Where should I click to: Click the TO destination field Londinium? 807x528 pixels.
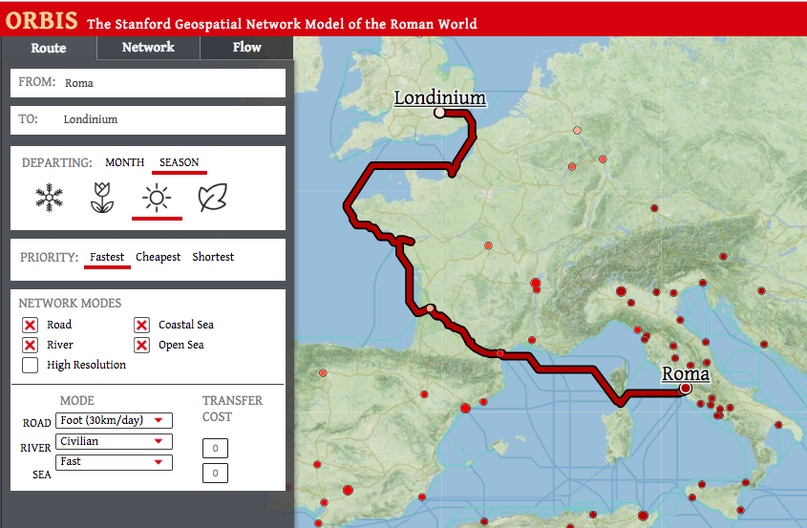click(148, 120)
